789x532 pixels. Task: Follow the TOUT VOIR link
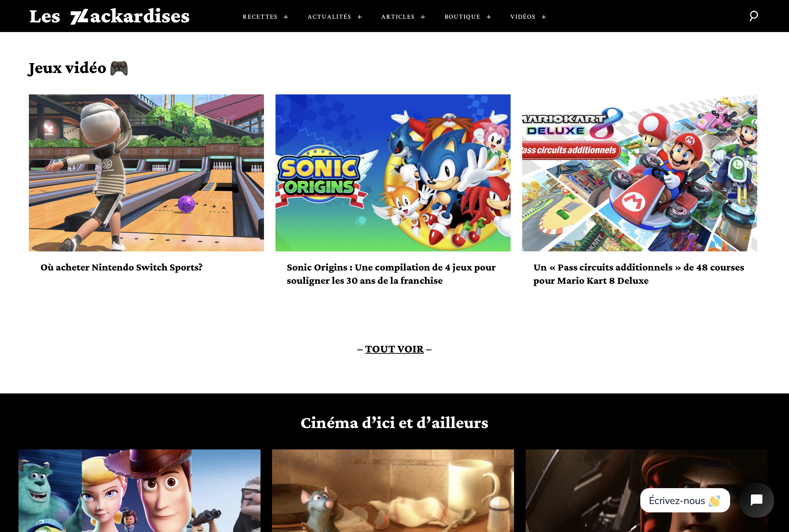pos(394,349)
